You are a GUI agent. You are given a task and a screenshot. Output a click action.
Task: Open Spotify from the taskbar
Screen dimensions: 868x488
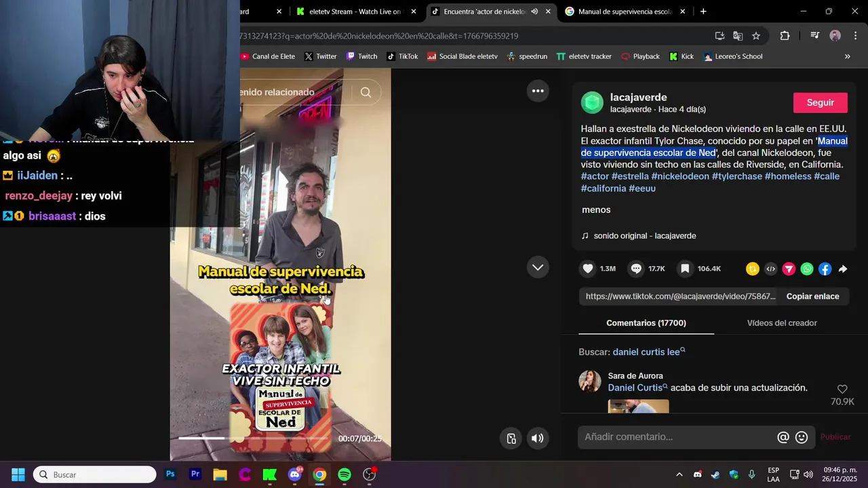point(344,474)
